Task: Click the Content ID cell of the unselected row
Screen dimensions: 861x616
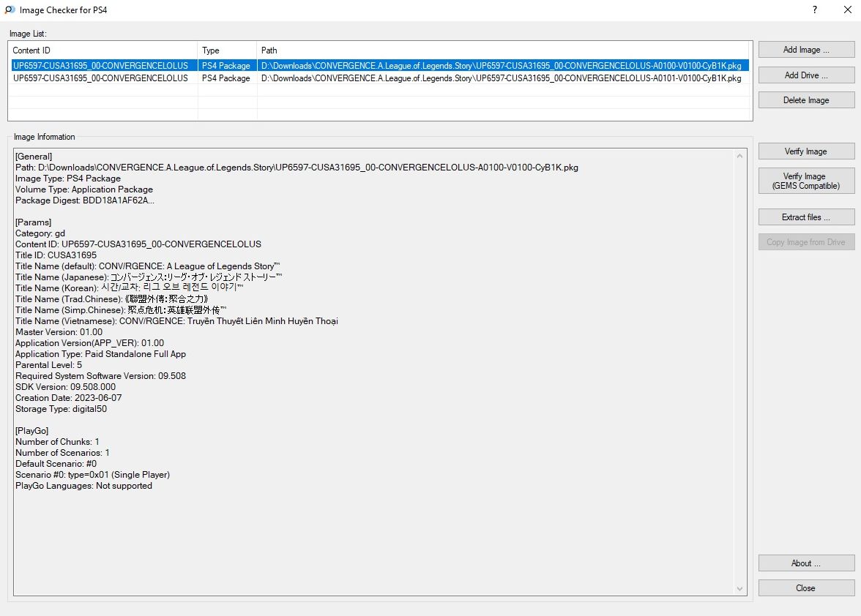Action: [x=100, y=78]
